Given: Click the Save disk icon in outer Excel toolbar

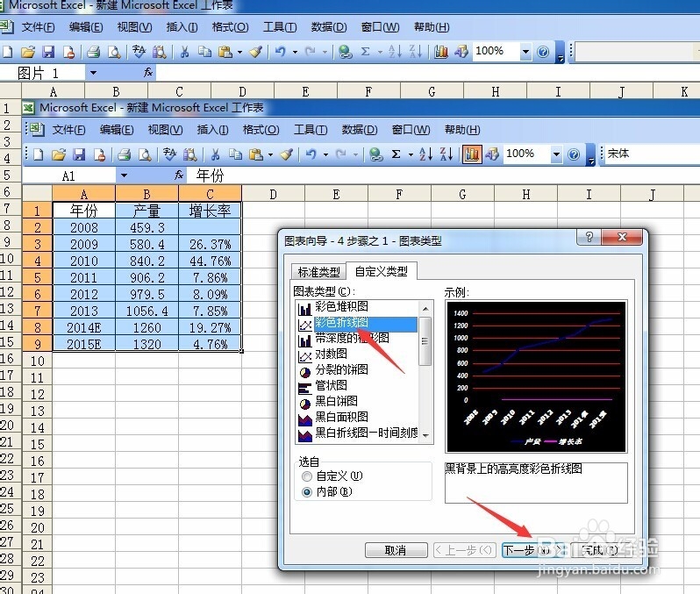Looking at the screenshot, I should coord(48,52).
